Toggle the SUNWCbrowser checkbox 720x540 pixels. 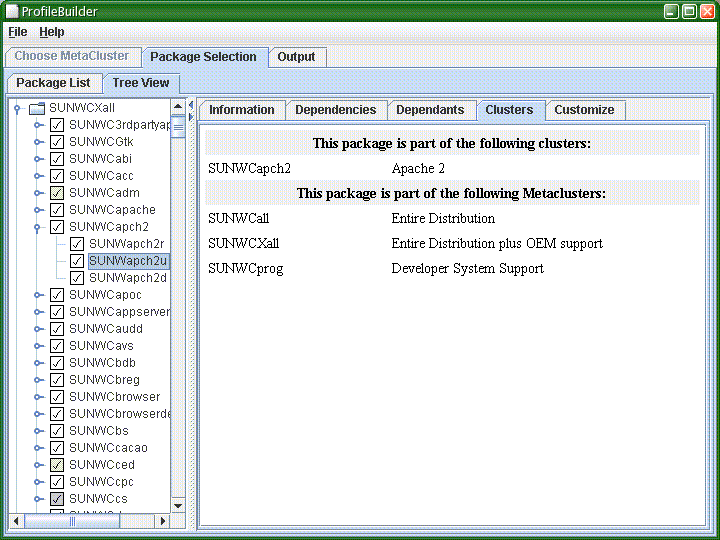[57, 397]
